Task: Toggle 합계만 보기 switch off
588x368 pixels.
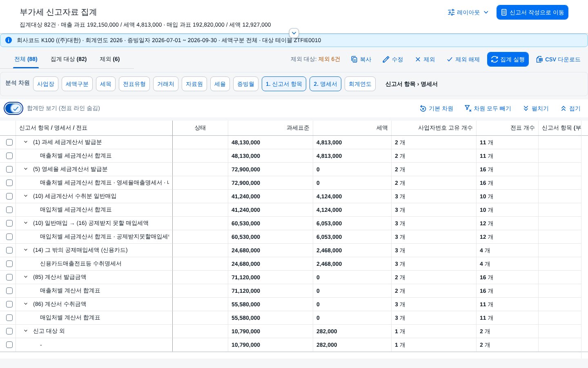Action: click(x=13, y=108)
